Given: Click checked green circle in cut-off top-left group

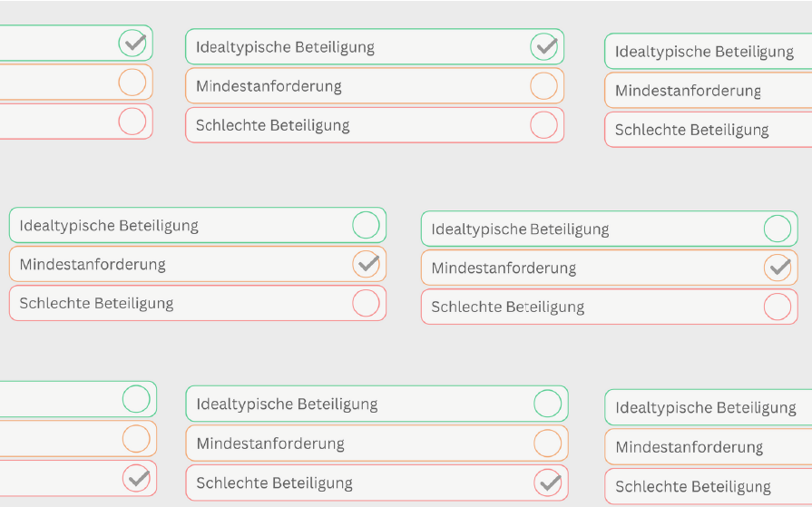Looking at the screenshot, I should point(132,43).
